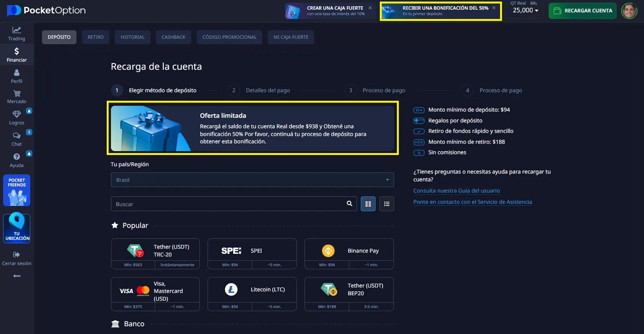
Task: Open the Cashback tab
Action: 173,37
